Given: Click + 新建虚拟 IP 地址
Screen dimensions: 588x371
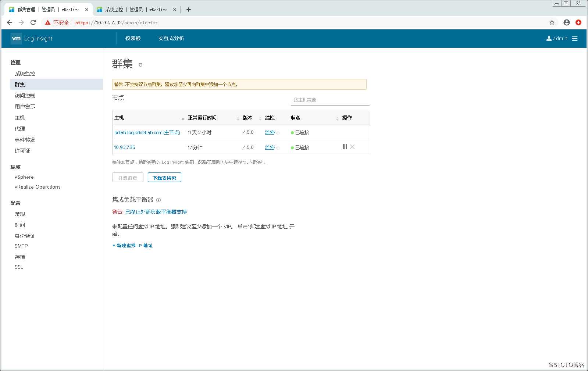Looking at the screenshot, I should pyautogui.click(x=132, y=245).
